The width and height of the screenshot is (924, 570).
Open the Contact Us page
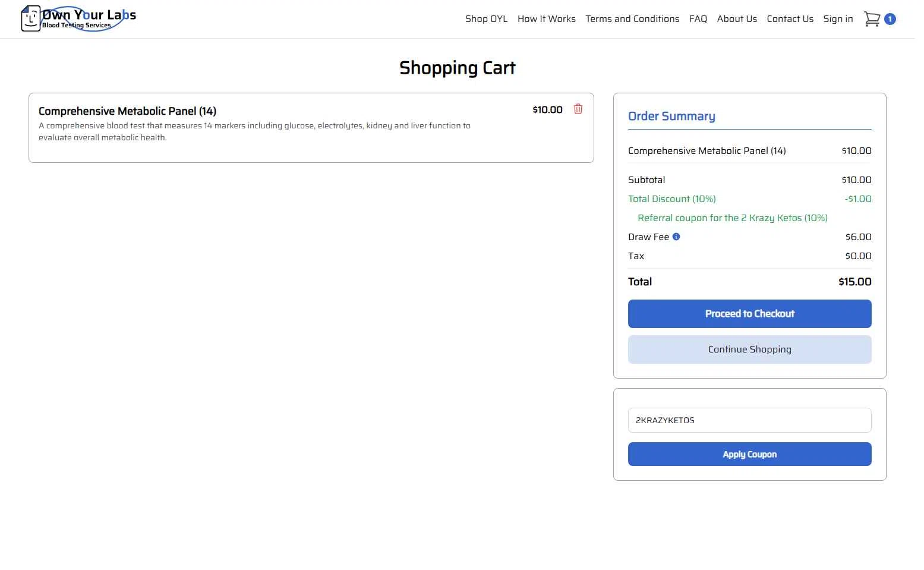pyautogui.click(x=790, y=19)
